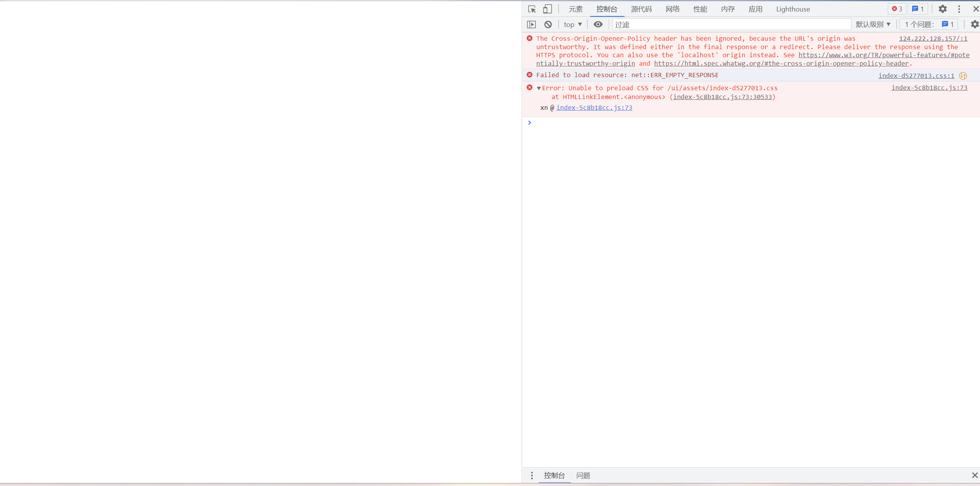The width and height of the screenshot is (980, 486).
Task: Open index-5c8b18cc.js:73 link at right of error
Action: pos(929,88)
